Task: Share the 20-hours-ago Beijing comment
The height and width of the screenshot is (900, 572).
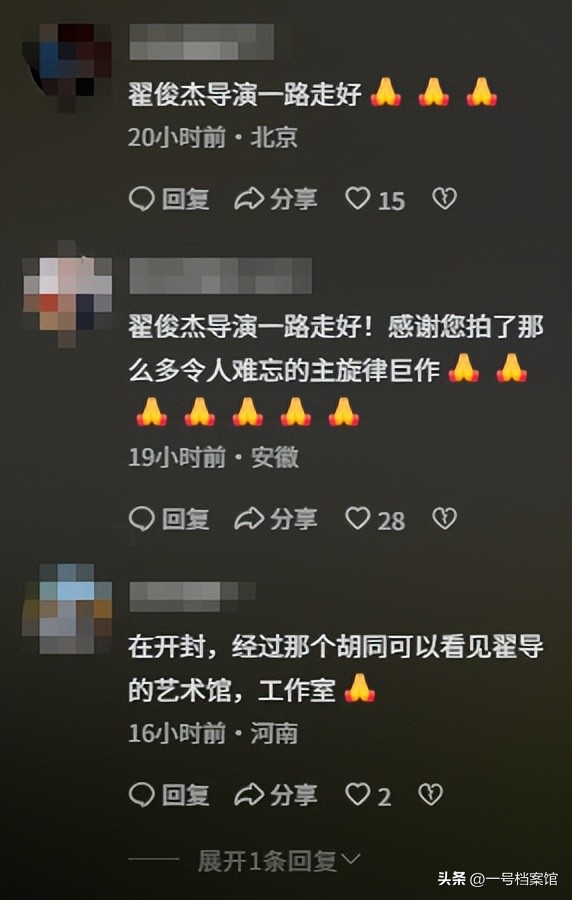Action: [x=276, y=200]
